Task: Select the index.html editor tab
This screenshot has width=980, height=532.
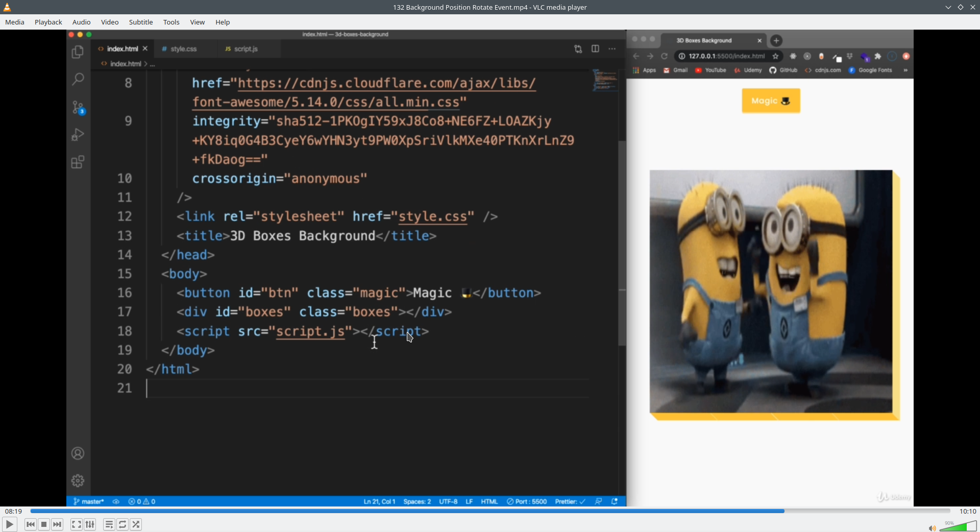Action: 122,49
